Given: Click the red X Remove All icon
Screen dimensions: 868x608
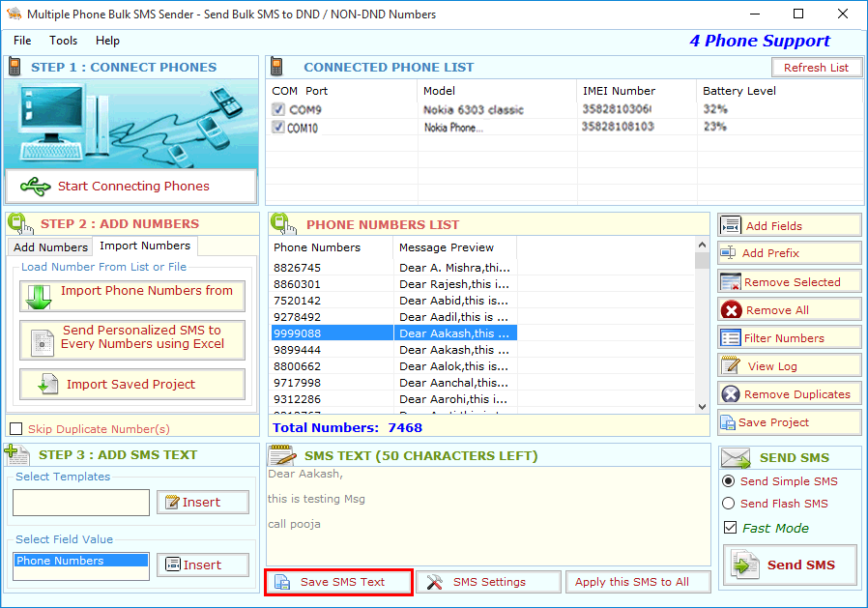Looking at the screenshot, I should tap(732, 310).
